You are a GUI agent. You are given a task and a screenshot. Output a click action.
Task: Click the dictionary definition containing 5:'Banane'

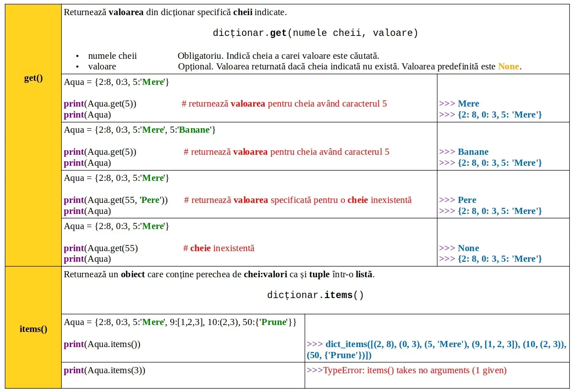point(140,130)
